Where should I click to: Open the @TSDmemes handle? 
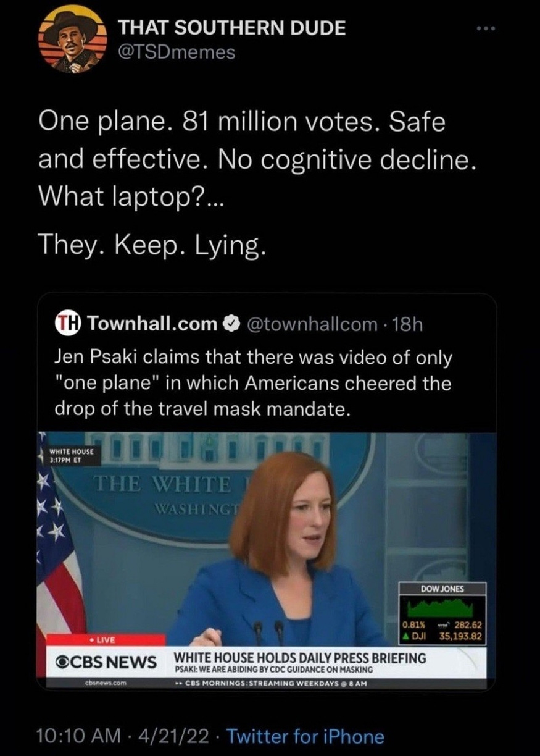pos(177,53)
